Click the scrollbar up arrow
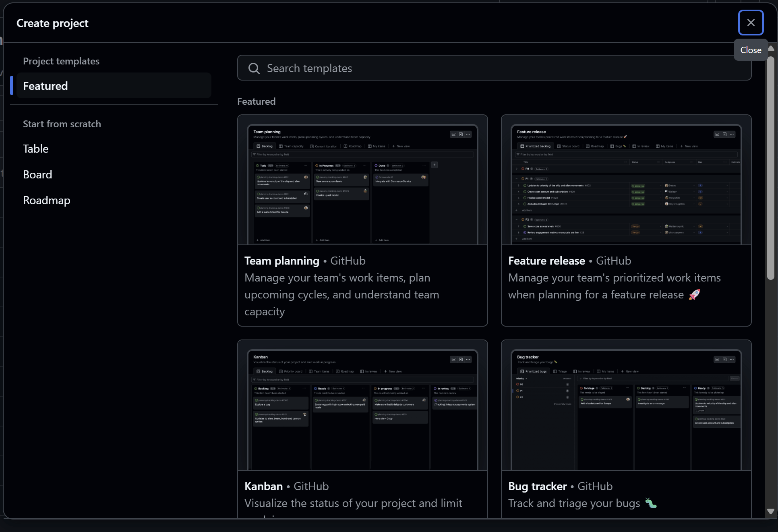The height and width of the screenshot is (532, 778). pos(771,48)
